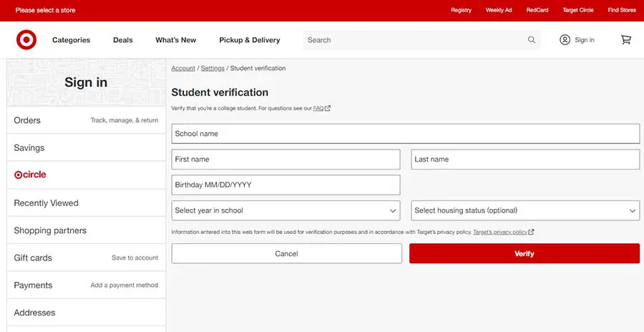Click the Find Stores link
Viewport: 644px width, 332px height.
tap(622, 10)
